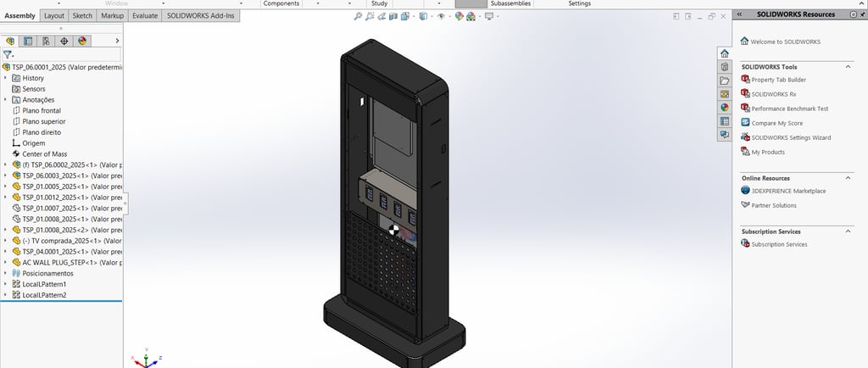Open the DisplayManager color-ball tab

(82, 41)
